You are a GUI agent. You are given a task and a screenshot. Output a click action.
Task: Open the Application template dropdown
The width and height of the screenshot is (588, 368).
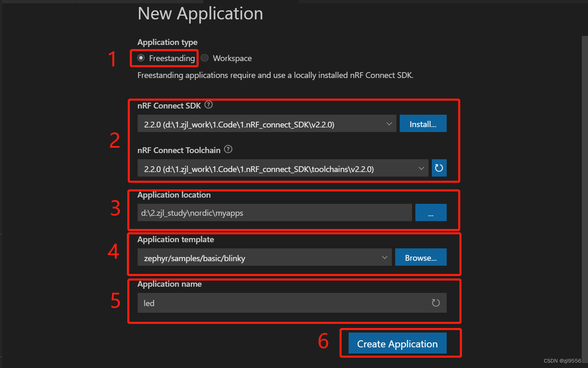point(265,258)
